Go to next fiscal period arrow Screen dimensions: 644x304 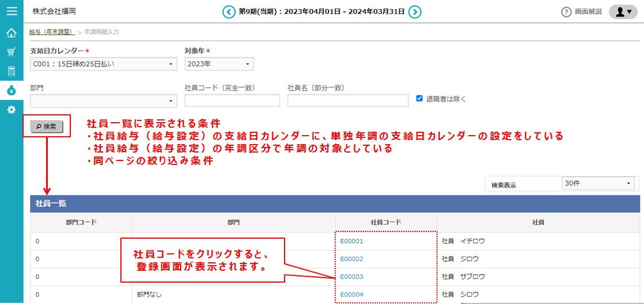415,11
